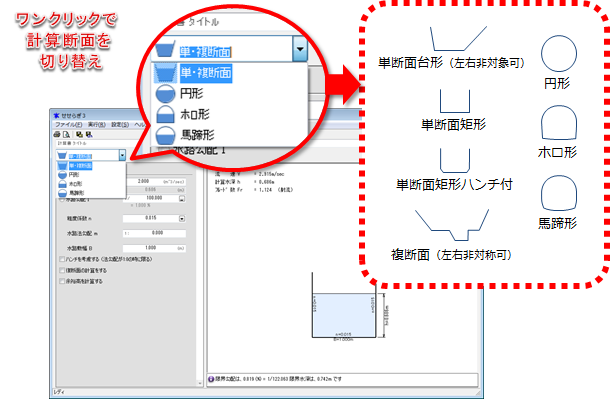Click the 水路法勾配 m input field
Image resolution: width=610 pixels, height=399 pixels.
[154, 233]
